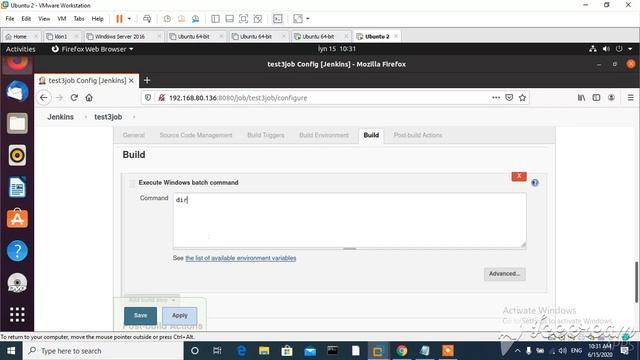The height and width of the screenshot is (360, 640).
Task: Click the stretch guest display icon
Action: [x=298, y=19]
